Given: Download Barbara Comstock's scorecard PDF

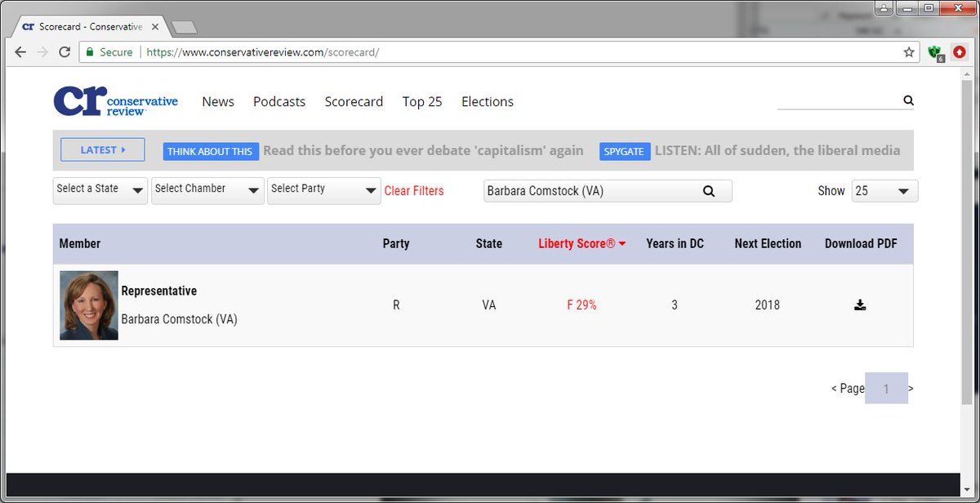Looking at the screenshot, I should click(x=860, y=305).
